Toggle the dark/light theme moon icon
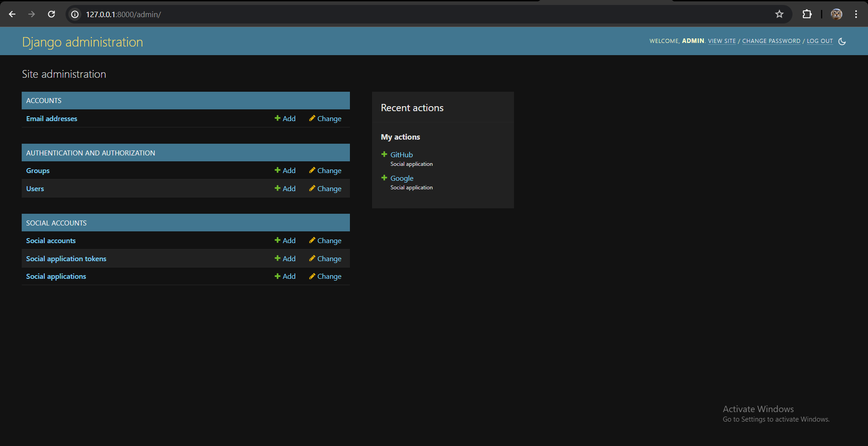This screenshot has height=446, width=868. coord(842,41)
